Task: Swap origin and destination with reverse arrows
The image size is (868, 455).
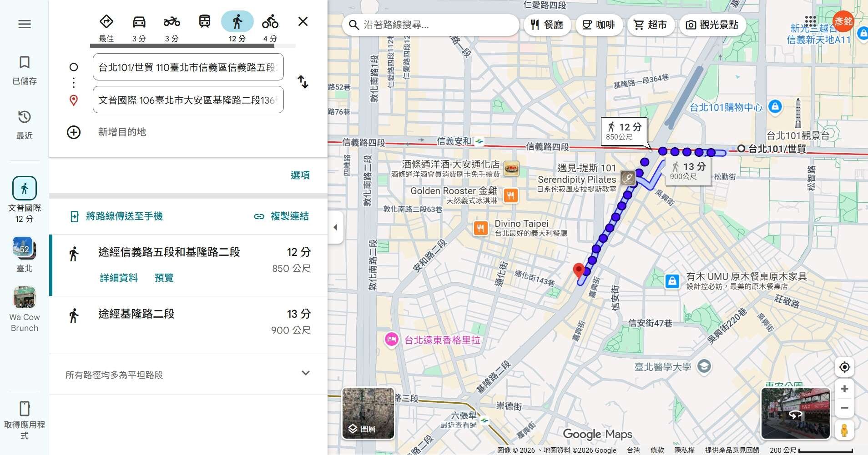Action: 303,82
